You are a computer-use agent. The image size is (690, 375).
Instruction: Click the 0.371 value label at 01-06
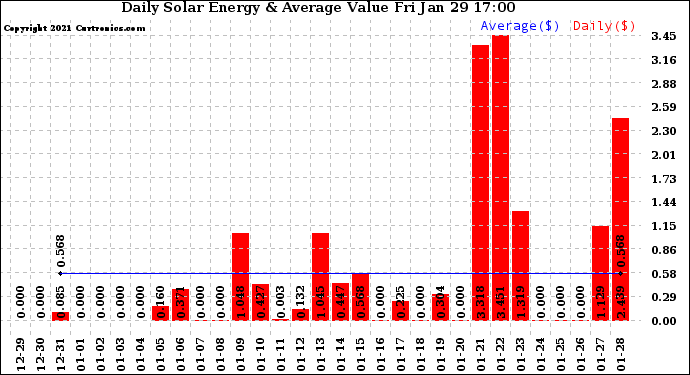point(181,302)
